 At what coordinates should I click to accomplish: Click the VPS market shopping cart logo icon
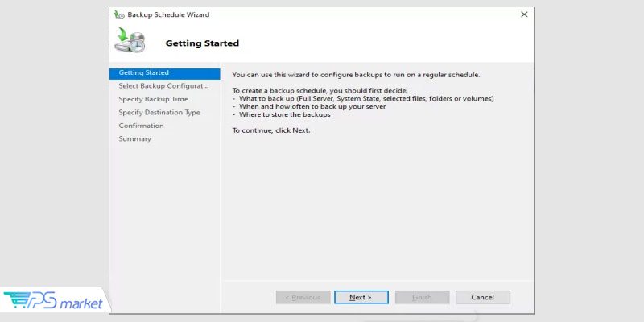click(x=17, y=301)
